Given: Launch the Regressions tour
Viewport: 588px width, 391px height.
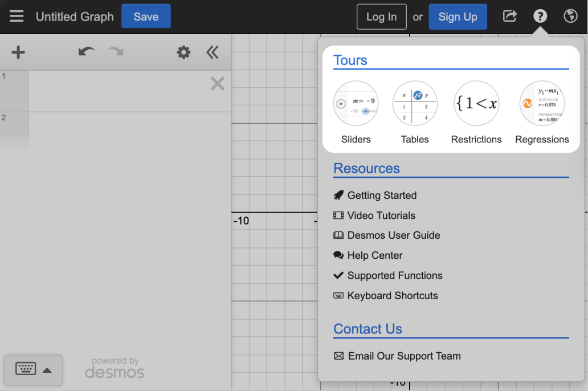Looking at the screenshot, I should coord(542,104).
